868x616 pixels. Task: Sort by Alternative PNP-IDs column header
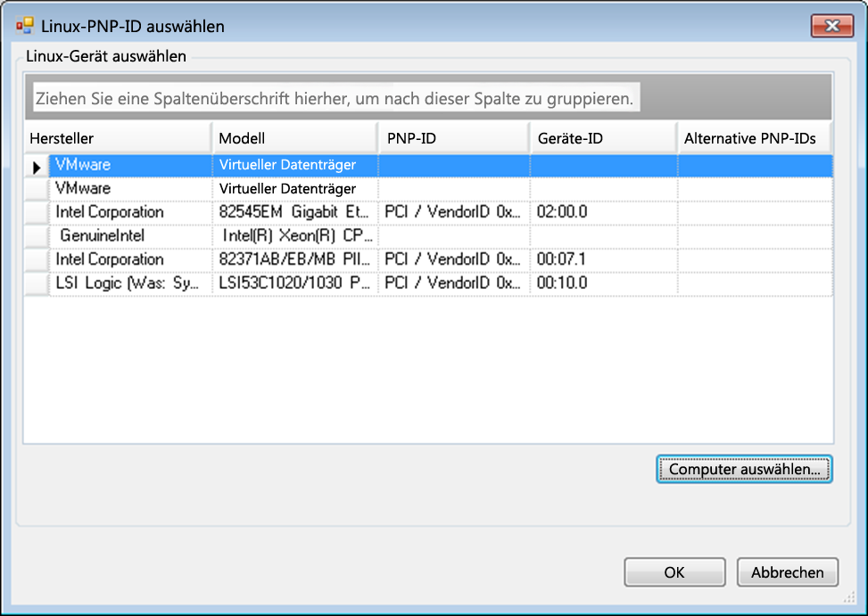pos(755,139)
